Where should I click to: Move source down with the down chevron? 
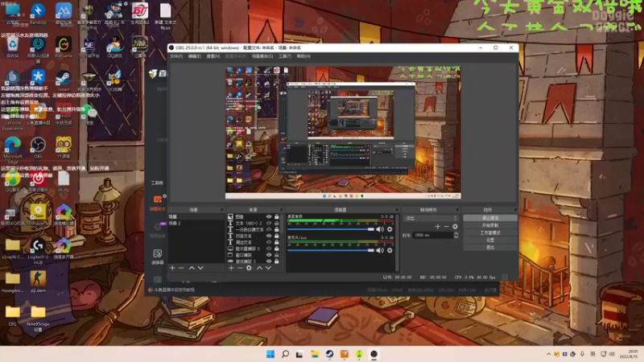coord(268,268)
